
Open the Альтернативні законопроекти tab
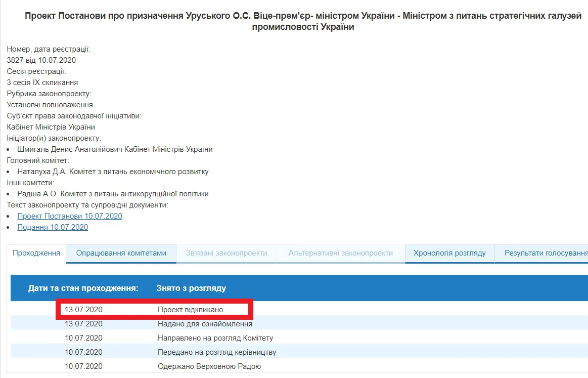pos(341,253)
